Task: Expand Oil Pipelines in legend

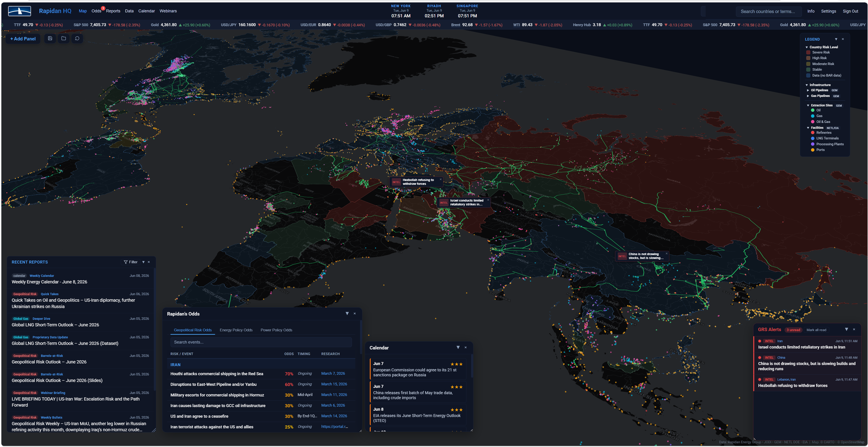Action: click(808, 90)
